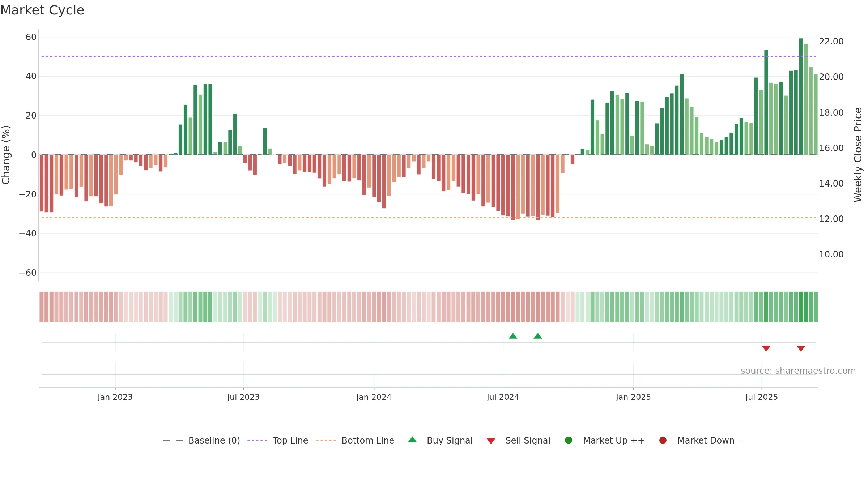Click the Weekly Close Price axis title
This screenshot has width=868, height=488.
pos(858,155)
